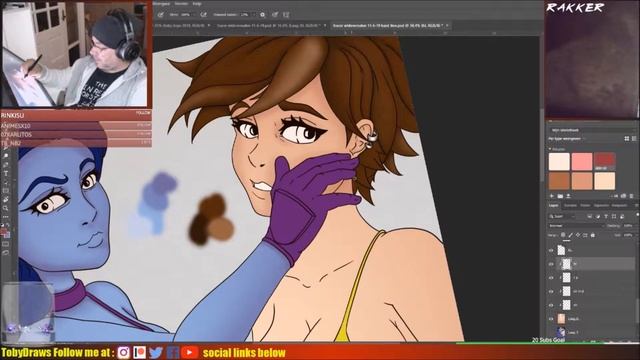Toggle lock all padlock icon
The image size is (640, 360).
tap(593, 235)
